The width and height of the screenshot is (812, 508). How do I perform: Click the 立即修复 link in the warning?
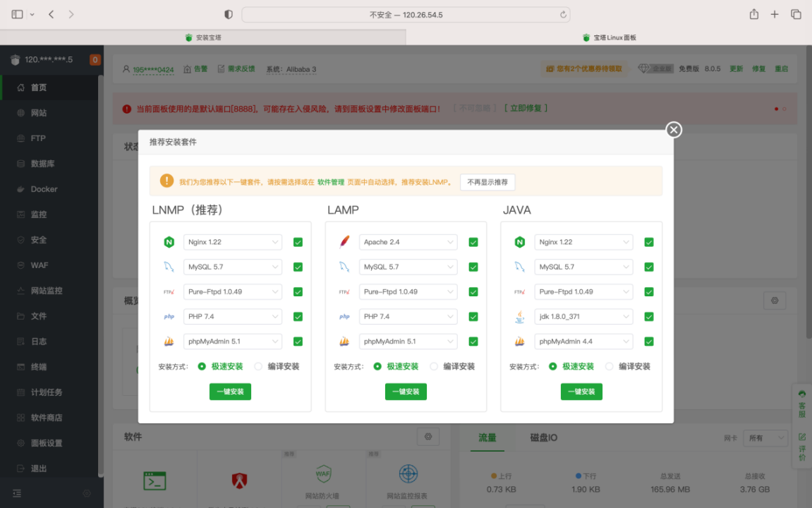(526, 108)
